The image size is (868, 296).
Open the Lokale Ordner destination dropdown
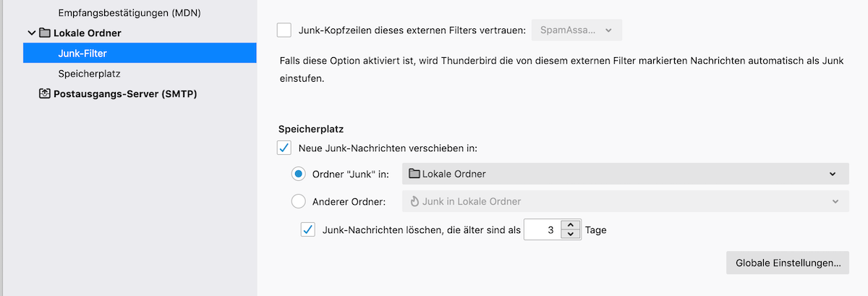coord(625,174)
